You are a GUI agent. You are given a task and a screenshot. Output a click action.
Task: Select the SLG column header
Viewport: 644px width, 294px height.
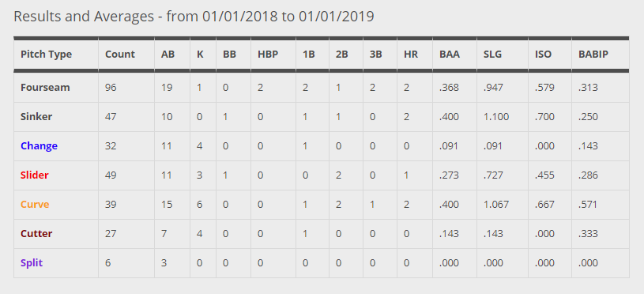point(493,55)
